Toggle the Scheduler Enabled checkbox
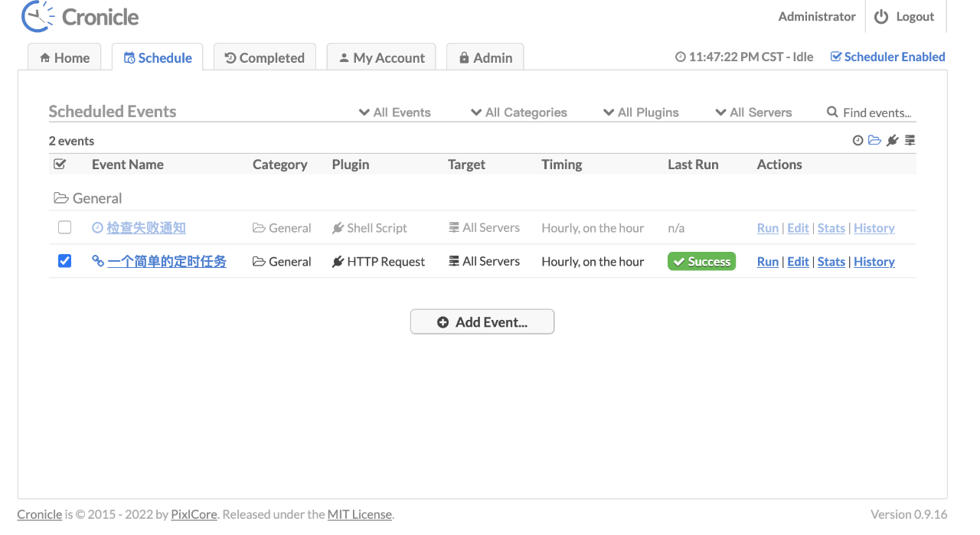 click(836, 57)
